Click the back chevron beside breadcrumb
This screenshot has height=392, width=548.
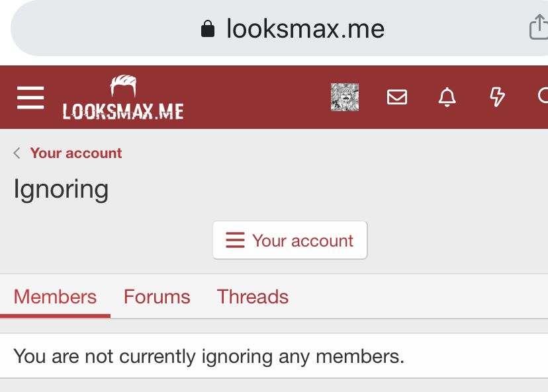pyautogui.click(x=17, y=153)
